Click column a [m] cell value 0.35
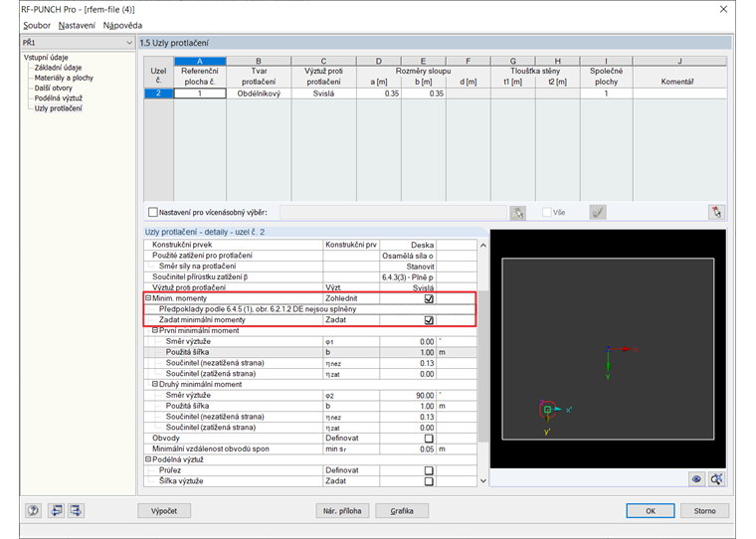Image resolution: width=756 pixels, height=539 pixels. point(378,93)
